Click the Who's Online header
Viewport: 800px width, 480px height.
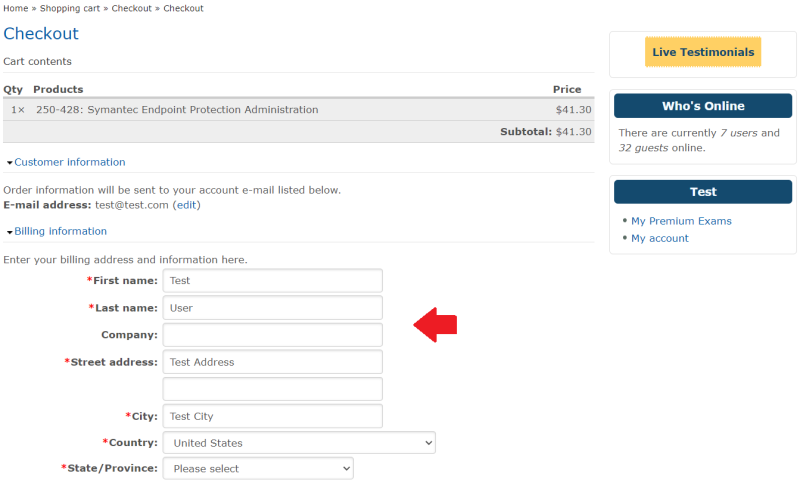tap(703, 106)
